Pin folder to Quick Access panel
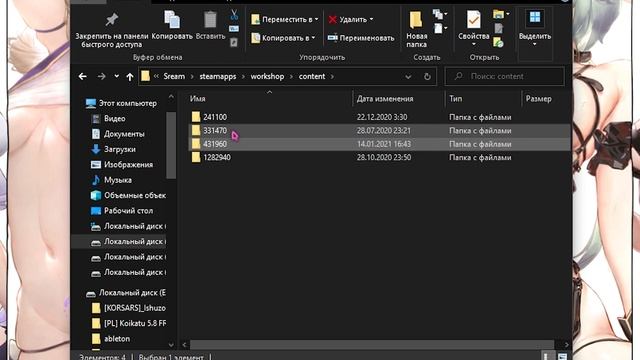The image size is (640, 360). [111, 29]
